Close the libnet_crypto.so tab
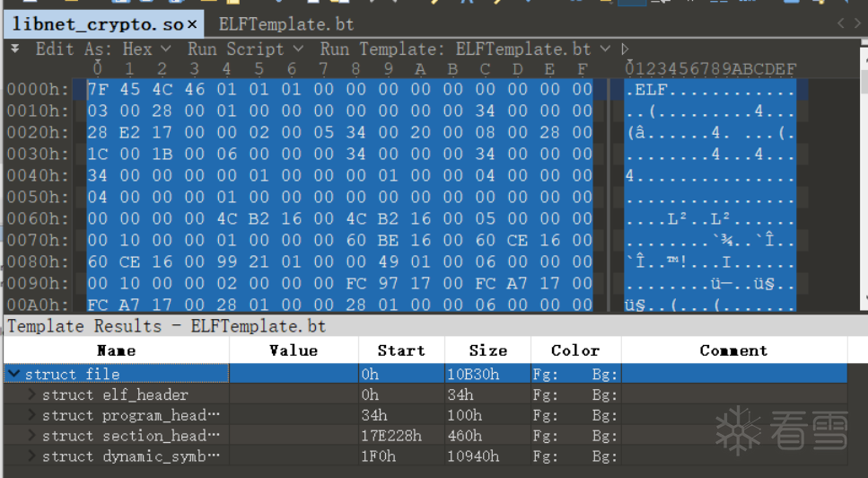Screen dimensions: 868x478 192,24
